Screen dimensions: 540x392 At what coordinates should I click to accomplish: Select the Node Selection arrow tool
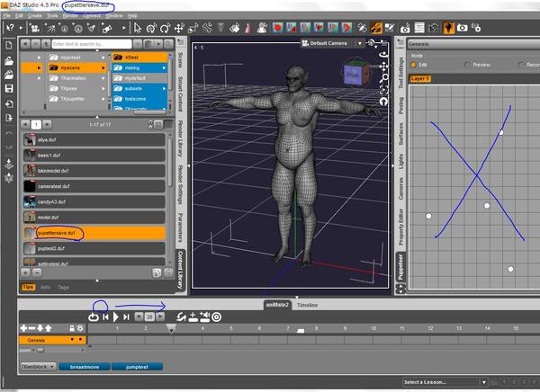(138, 28)
